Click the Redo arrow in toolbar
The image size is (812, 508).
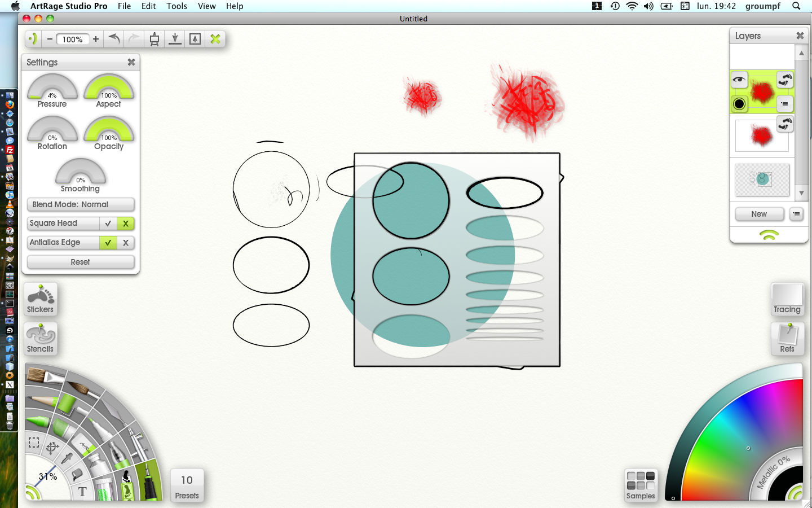(134, 39)
